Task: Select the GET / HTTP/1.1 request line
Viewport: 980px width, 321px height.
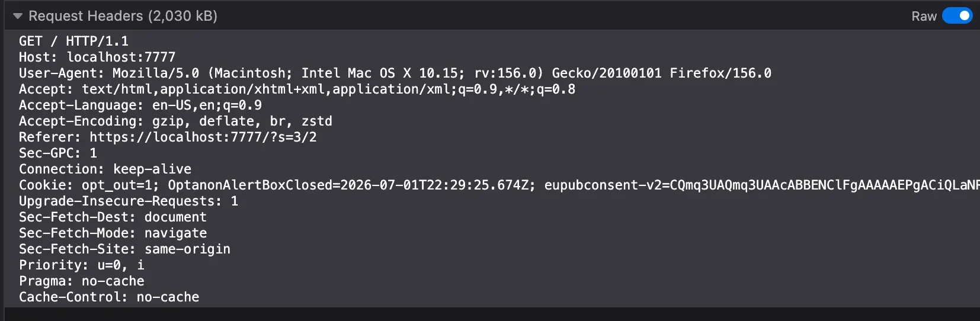Action: (x=73, y=41)
